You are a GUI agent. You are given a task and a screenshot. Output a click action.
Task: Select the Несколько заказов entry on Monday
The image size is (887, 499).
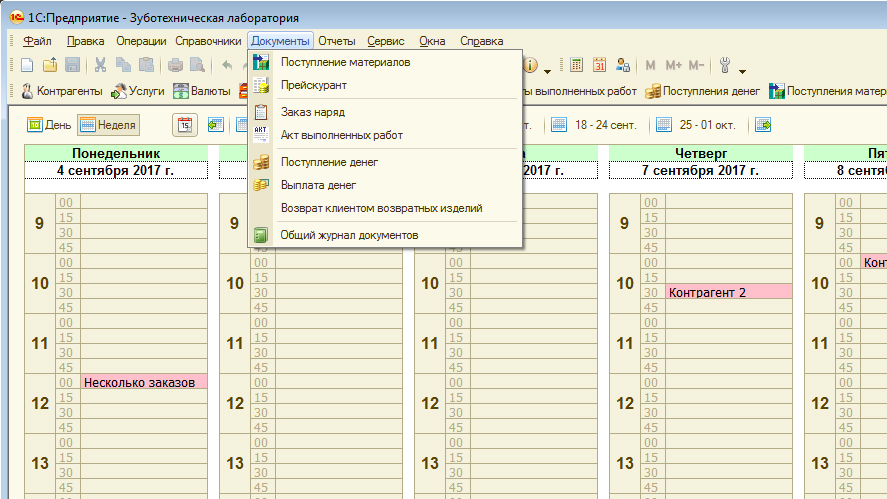tap(144, 382)
